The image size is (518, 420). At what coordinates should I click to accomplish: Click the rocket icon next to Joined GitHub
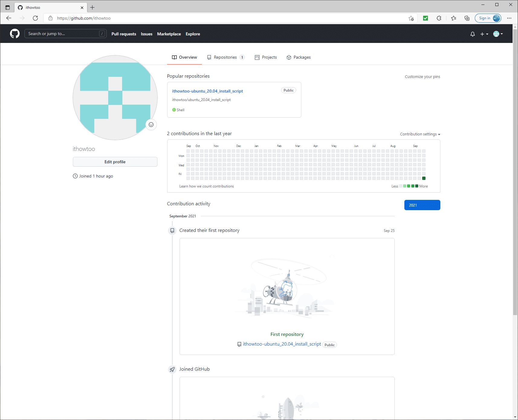click(172, 369)
